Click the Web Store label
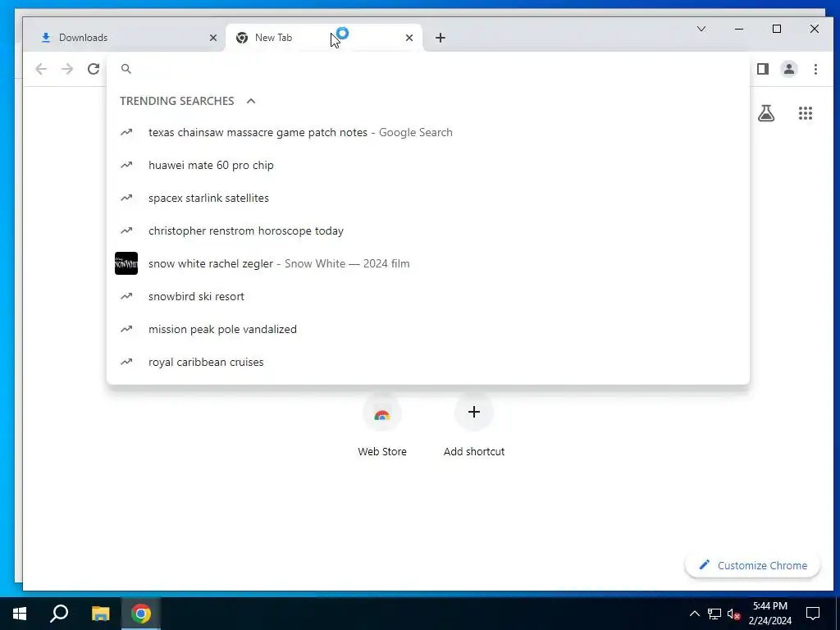 pyautogui.click(x=382, y=452)
